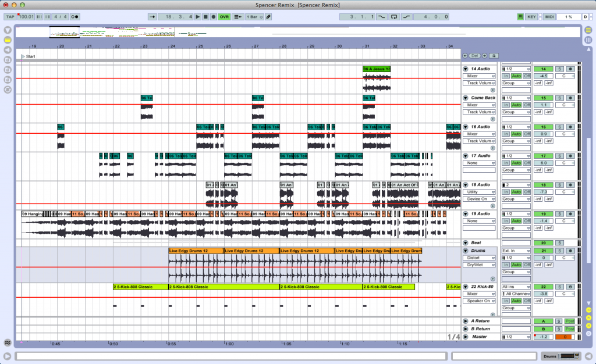596x364 pixels.
Task: Select the first 2 5-Kick-808 Classic clip
Action: tap(141, 287)
